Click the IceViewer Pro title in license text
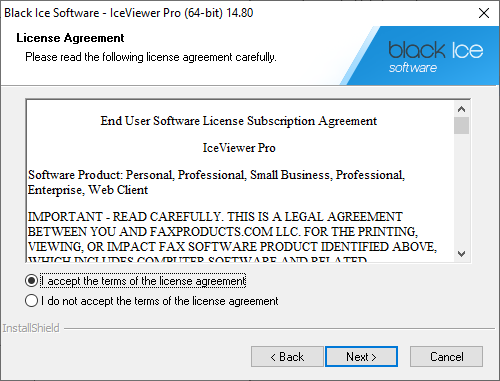This screenshot has width=500, height=381. [x=239, y=148]
